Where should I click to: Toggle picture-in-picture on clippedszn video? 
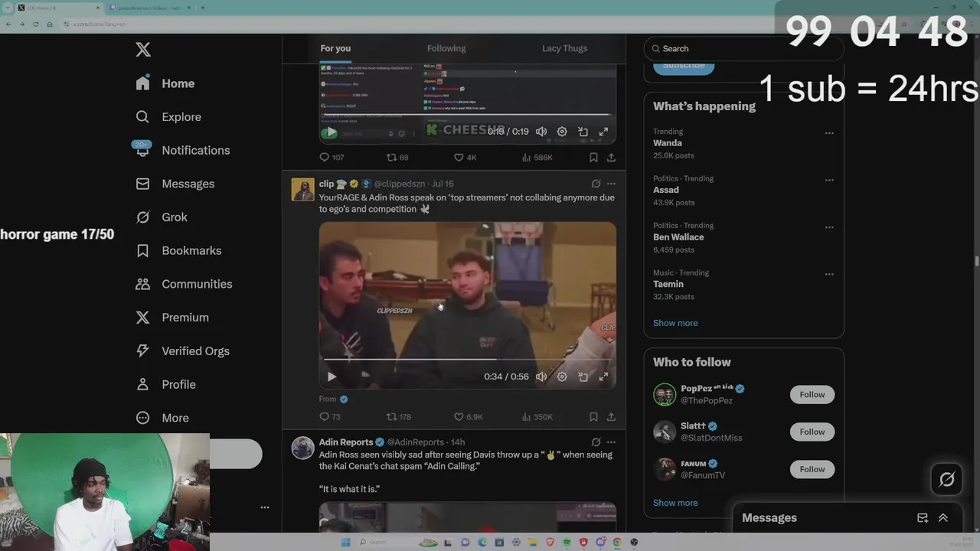pyautogui.click(x=583, y=377)
